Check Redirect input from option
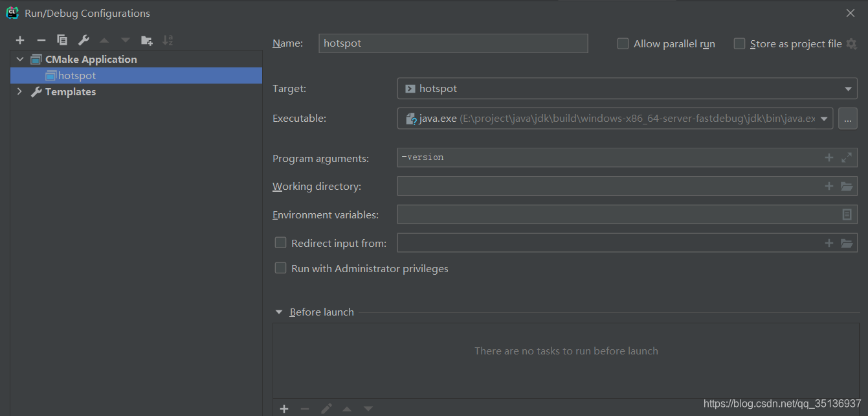868x416 pixels. tap(280, 242)
